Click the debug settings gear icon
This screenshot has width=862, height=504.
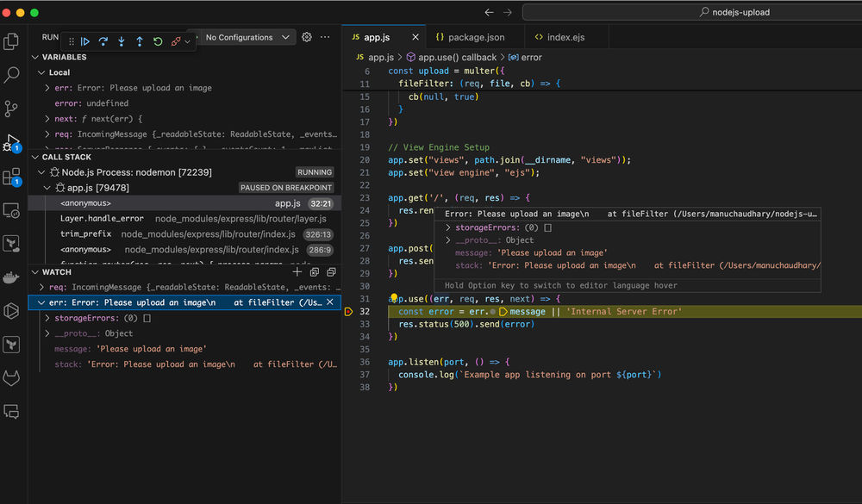click(306, 37)
